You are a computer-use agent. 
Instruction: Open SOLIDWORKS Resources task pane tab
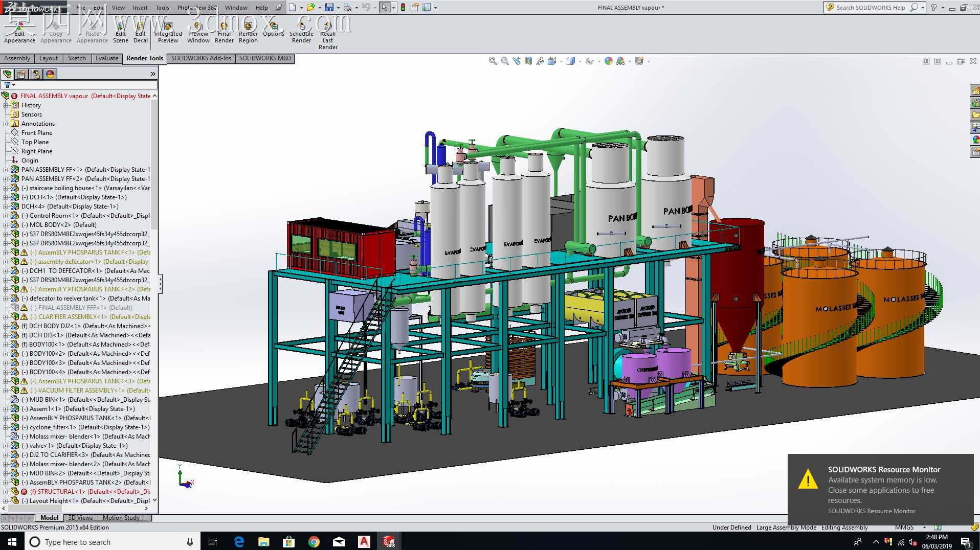975,90
